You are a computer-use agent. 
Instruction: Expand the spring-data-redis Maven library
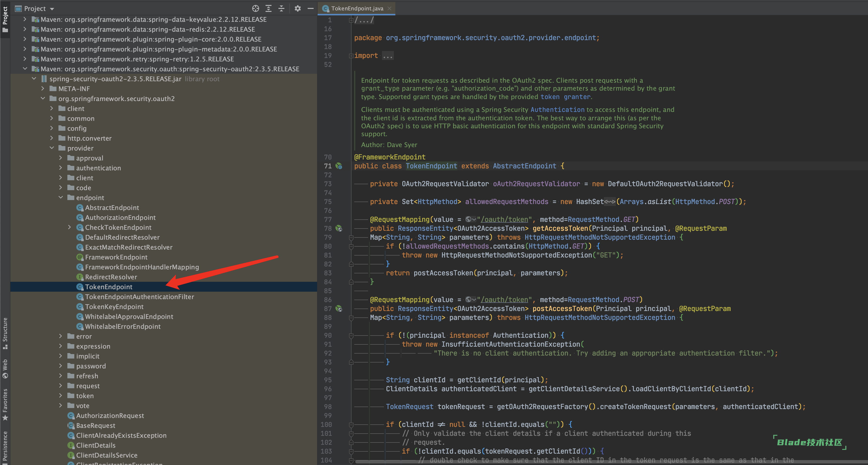25,29
